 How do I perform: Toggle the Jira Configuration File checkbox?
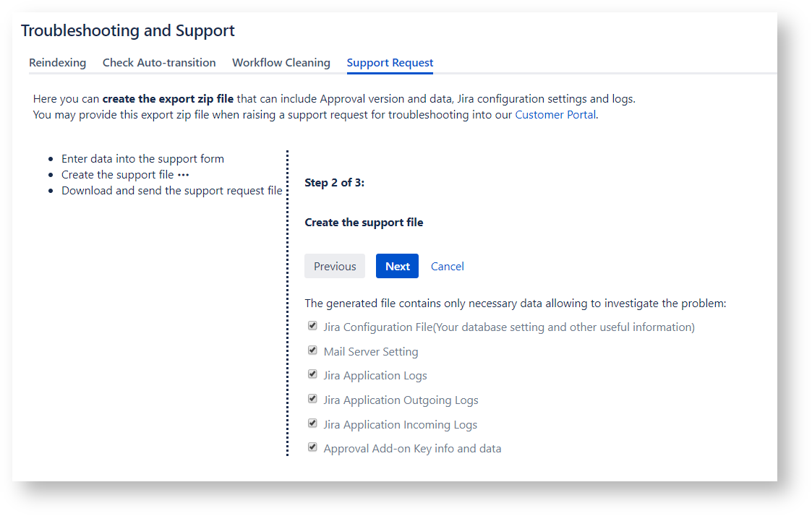click(x=312, y=326)
